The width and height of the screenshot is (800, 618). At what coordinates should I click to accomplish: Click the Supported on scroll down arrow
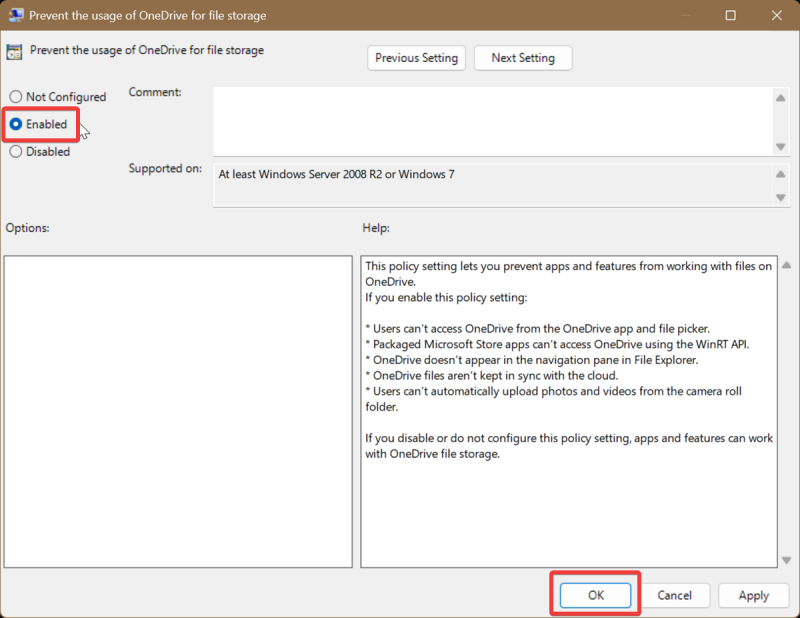point(780,197)
